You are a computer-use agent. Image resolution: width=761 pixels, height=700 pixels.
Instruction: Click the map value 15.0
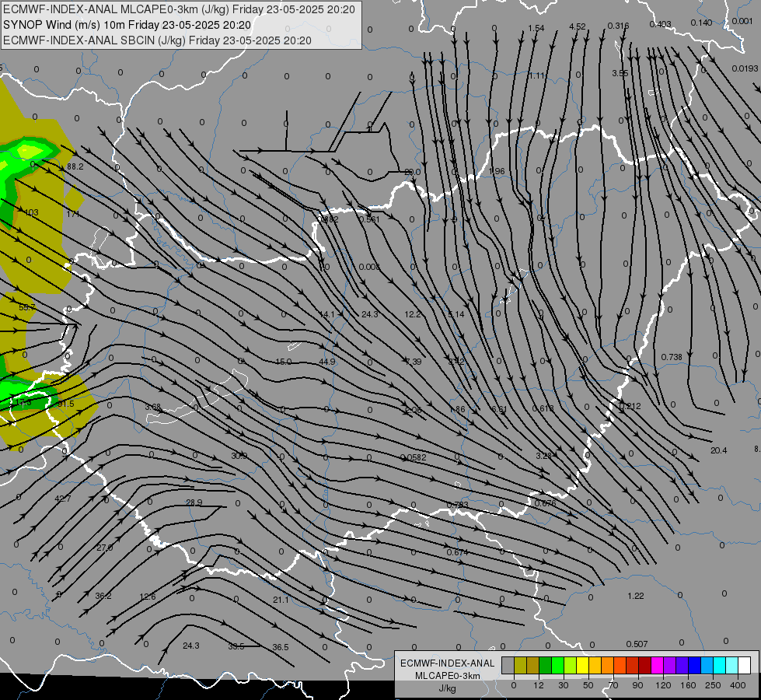pyautogui.click(x=284, y=362)
